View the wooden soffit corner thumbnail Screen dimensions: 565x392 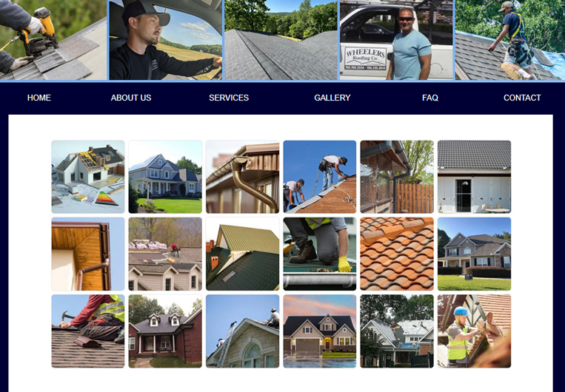tap(88, 254)
